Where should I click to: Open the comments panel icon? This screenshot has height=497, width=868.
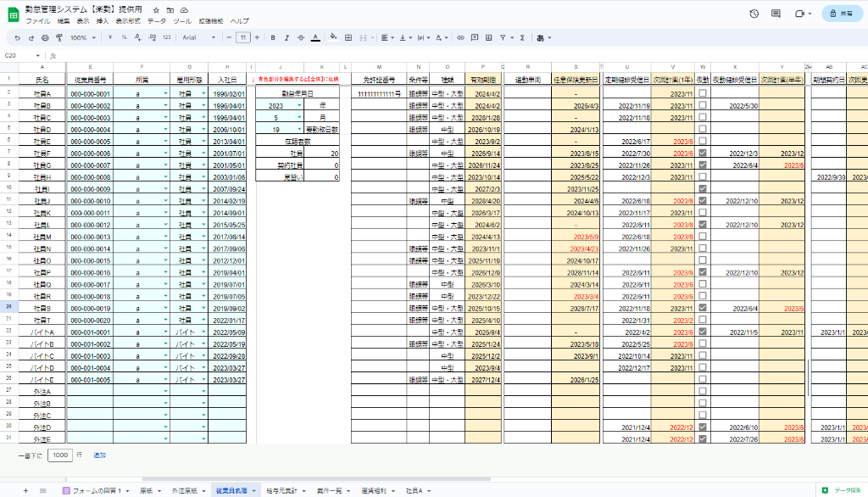[776, 14]
